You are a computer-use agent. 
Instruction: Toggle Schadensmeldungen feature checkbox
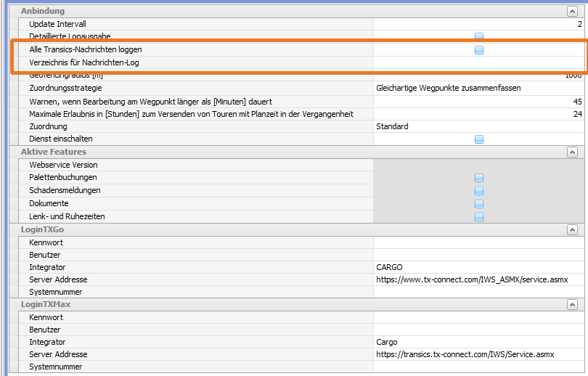(x=479, y=191)
